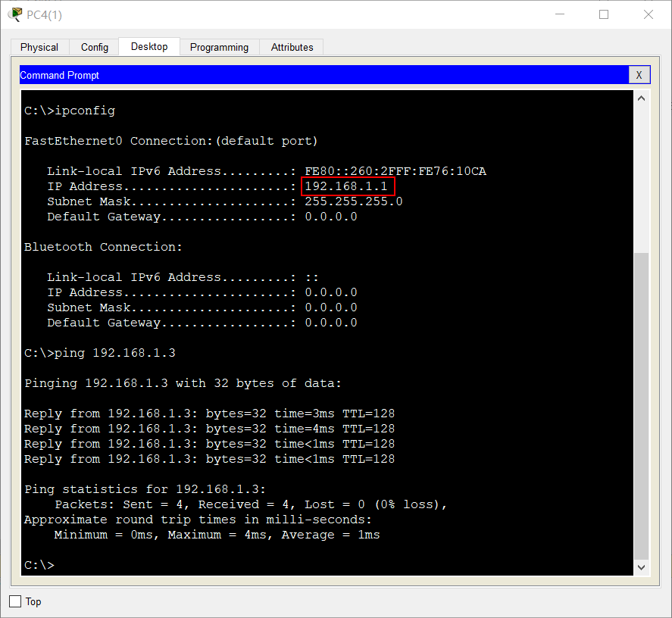Click the Bluetooth Connection heading

[x=103, y=248]
